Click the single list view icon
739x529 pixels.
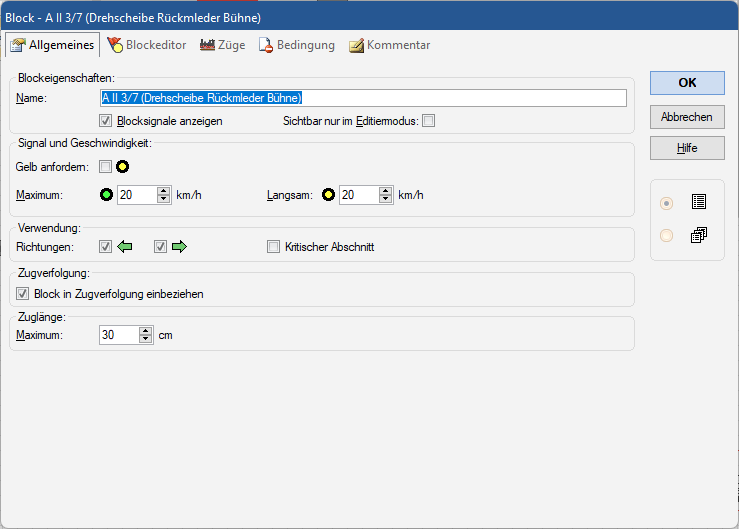click(x=699, y=203)
